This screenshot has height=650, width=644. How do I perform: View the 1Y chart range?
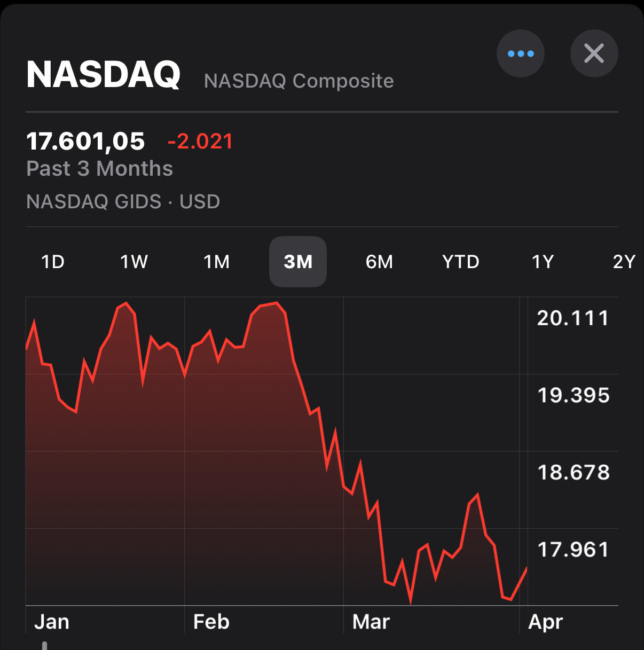tap(543, 262)
